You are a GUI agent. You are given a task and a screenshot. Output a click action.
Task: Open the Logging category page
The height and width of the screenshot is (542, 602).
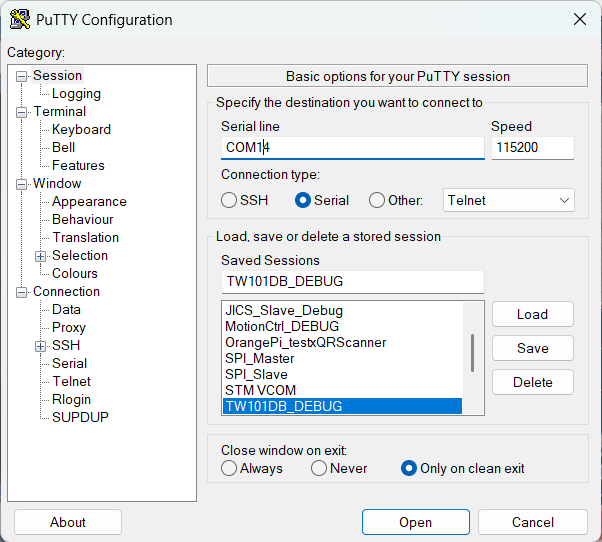click(76, 94)
